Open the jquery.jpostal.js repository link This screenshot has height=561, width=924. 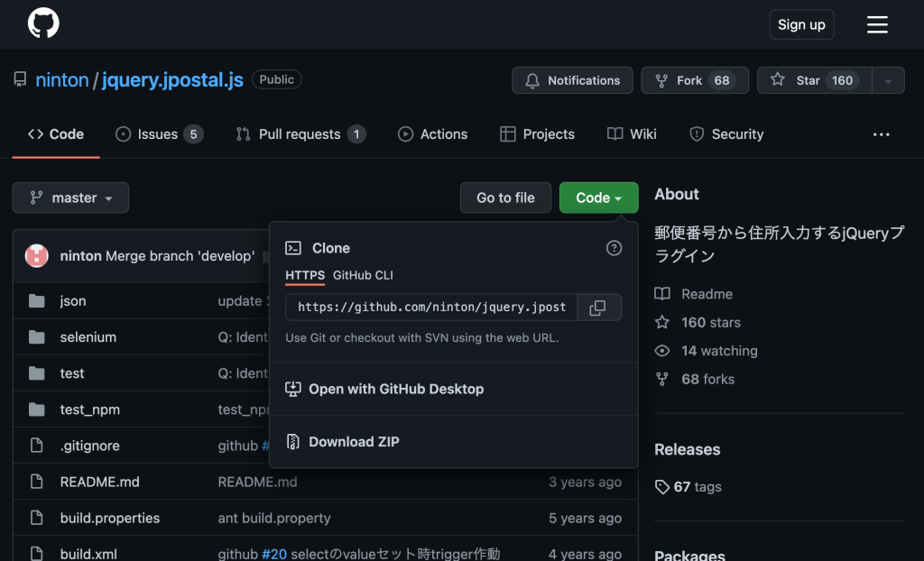point(172,79)
